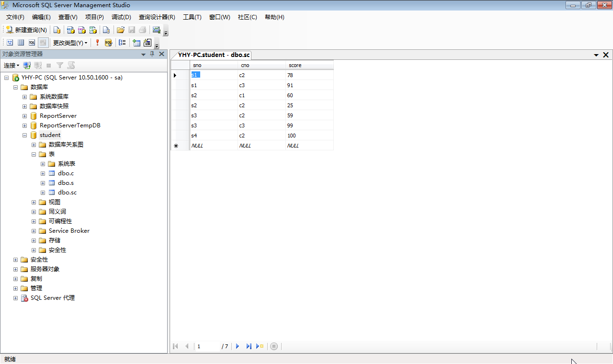Click the score cell containing 91
The height and width of the screenshot is (364, 613).
(309, 85)
